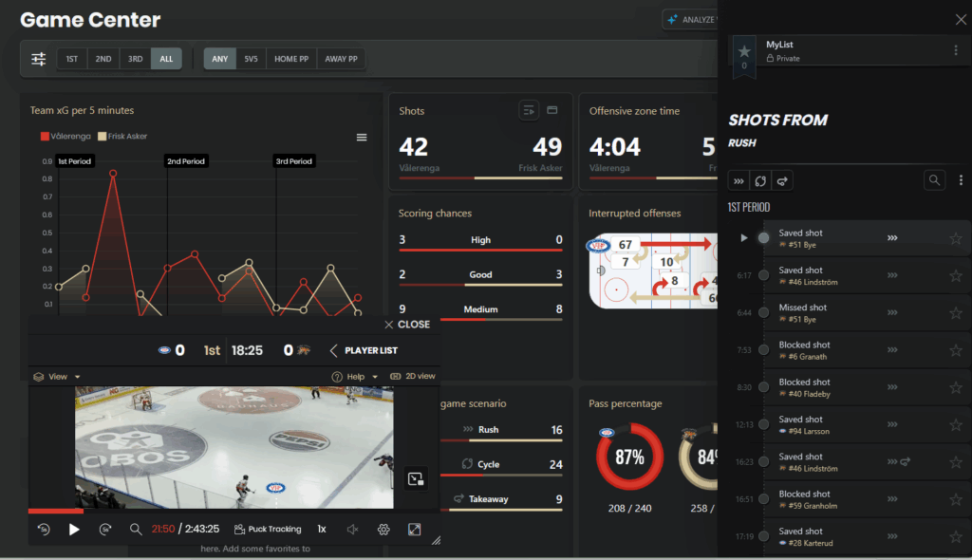Filter shots list by Cycle icon
Screen dimensions: 972x560
tap(760, 181)
